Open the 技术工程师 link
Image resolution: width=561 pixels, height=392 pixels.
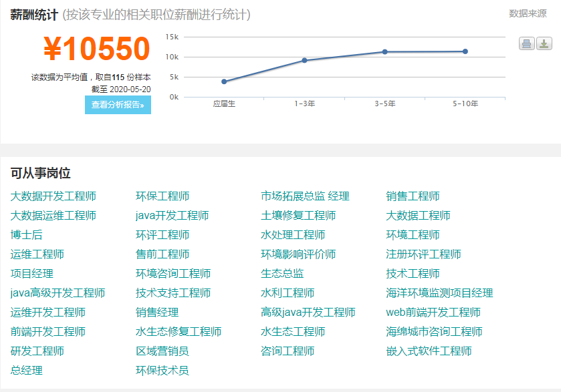[413, 274]
